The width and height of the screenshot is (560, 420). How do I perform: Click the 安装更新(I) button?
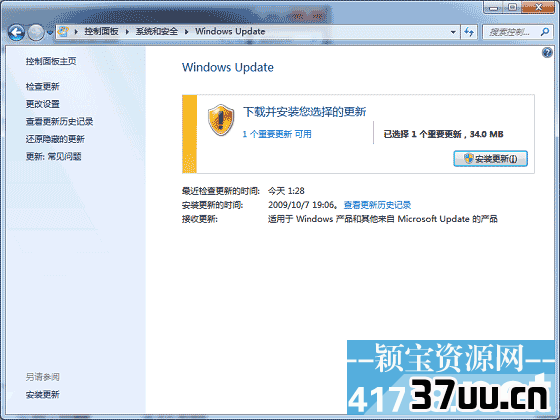pos(490,159)
